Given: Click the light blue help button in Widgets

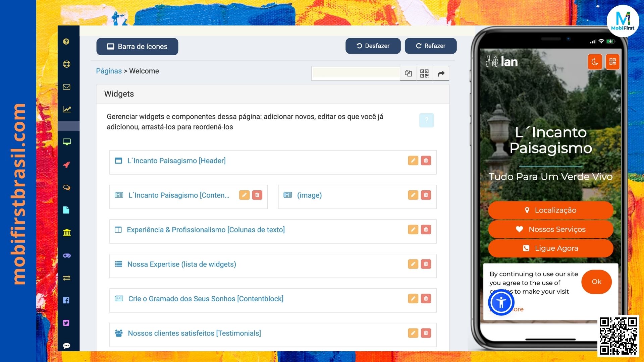Looking at the screenshot, I should click(x=426, y=120).
